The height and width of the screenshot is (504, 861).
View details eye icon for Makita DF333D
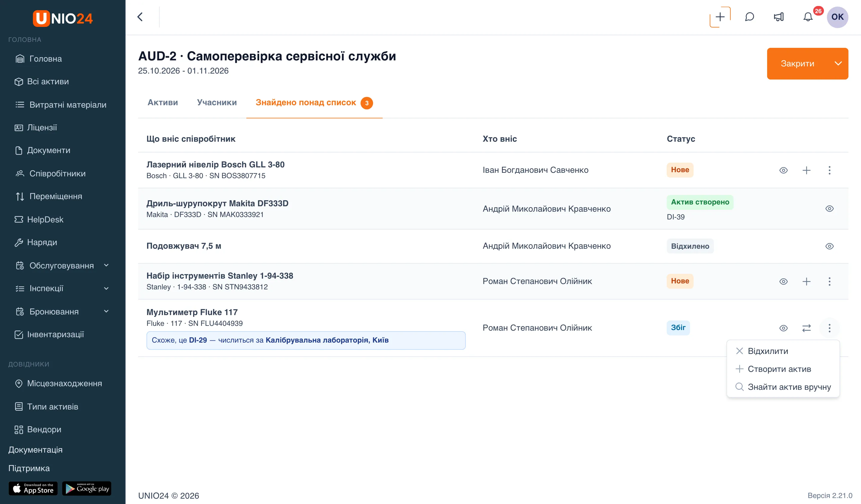point(829,208)
